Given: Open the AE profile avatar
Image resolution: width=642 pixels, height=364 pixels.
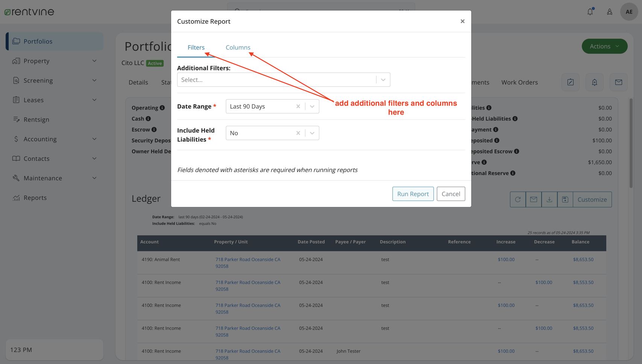Looking at the screenshot, I should [629, 12].
